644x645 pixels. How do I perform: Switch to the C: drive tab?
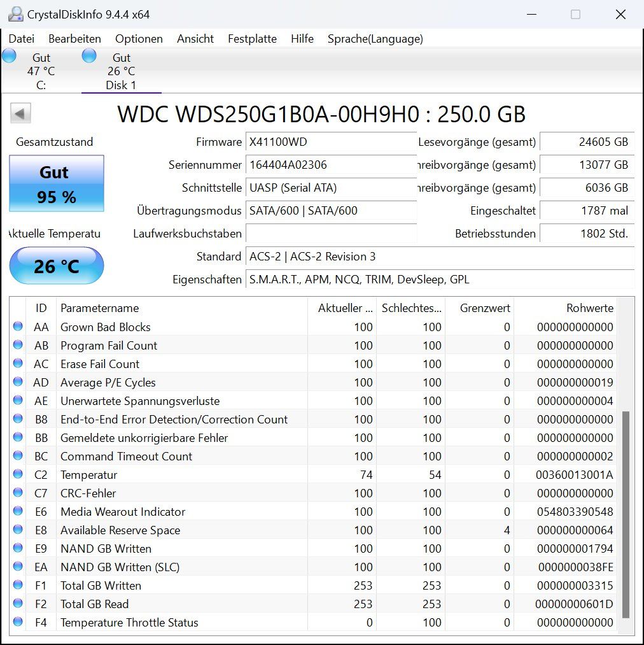click(x=41, y=71)
